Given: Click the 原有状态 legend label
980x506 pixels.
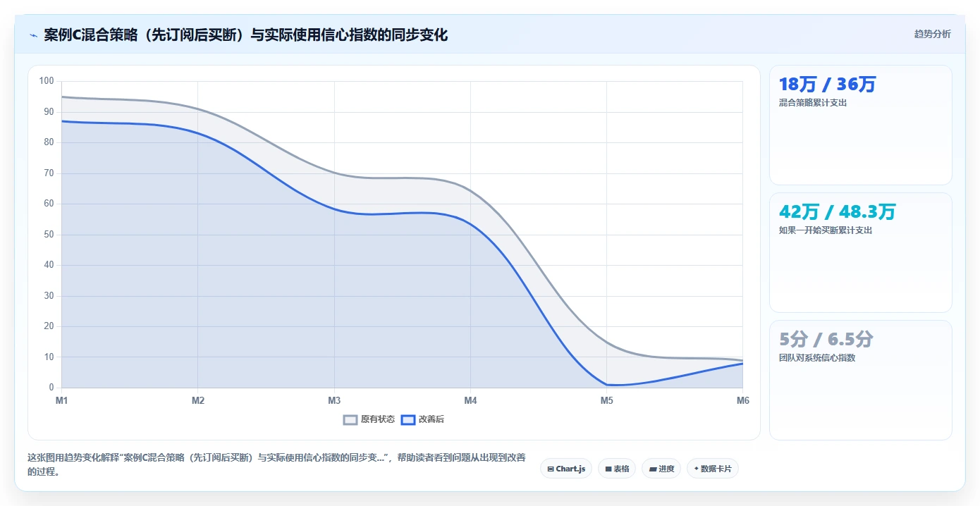Looking at the screenshot, I should coord(378,419).
